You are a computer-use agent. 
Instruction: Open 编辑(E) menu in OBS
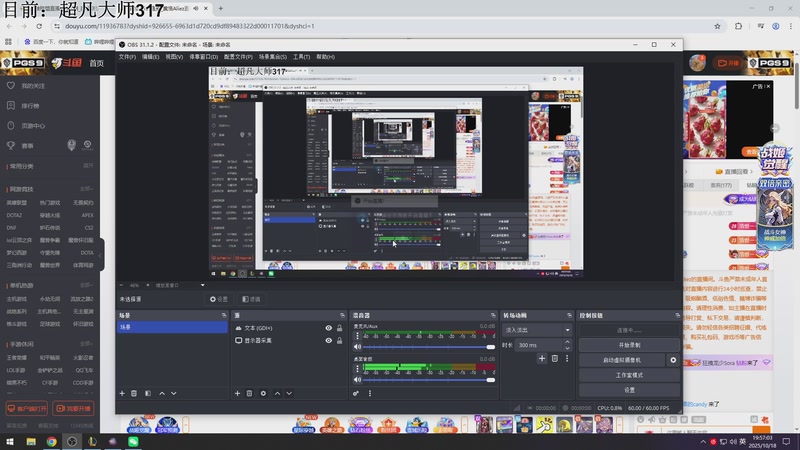(150, 57)
